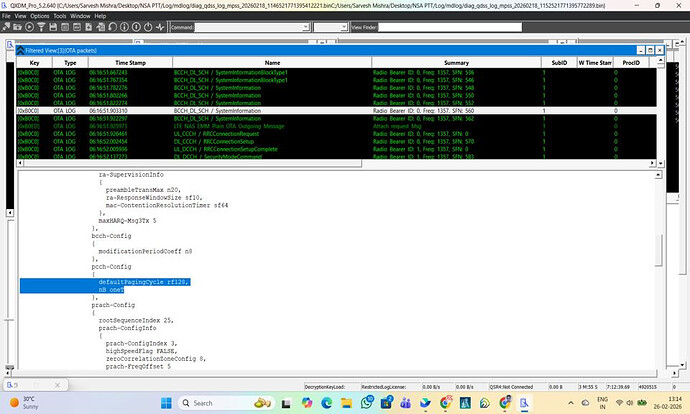690x414 pixels.
Task: Click the defaultPagingCycle rf128 line
Action: (143, 282)
